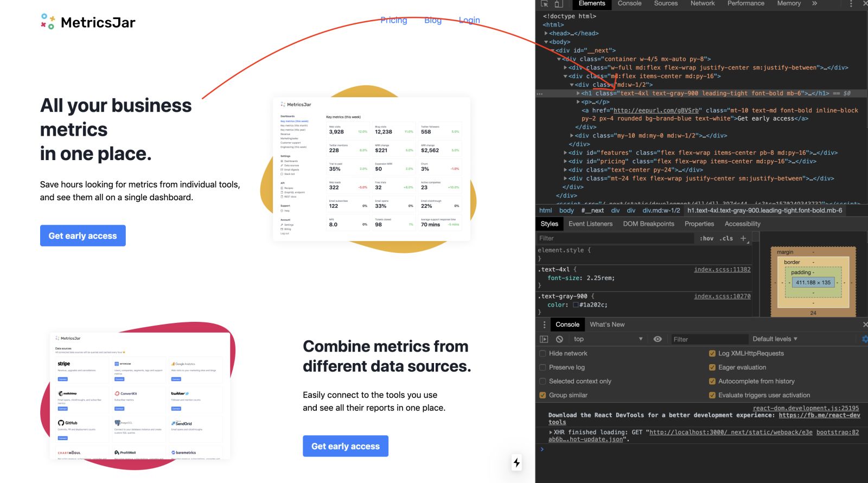Click the eepurl.com/gBVSrb href link
868x483 pixels.
point(656,110)
